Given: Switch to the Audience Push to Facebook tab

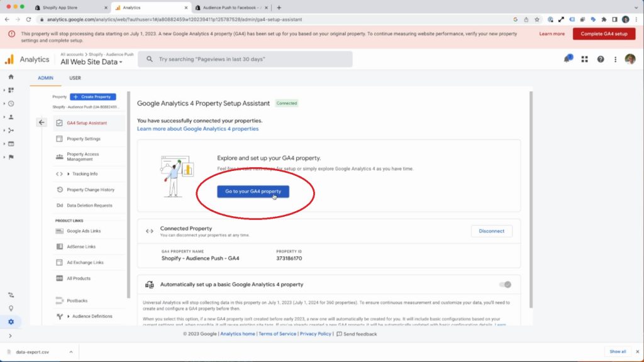Looking at the screenshot, I should point(232,8).
